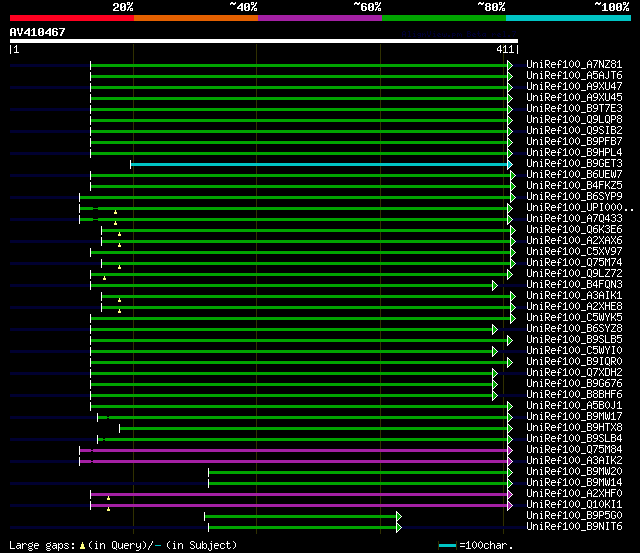Select the UniRef100_A9XU45 label
The image size is (640, 553).
coord(574,98)
